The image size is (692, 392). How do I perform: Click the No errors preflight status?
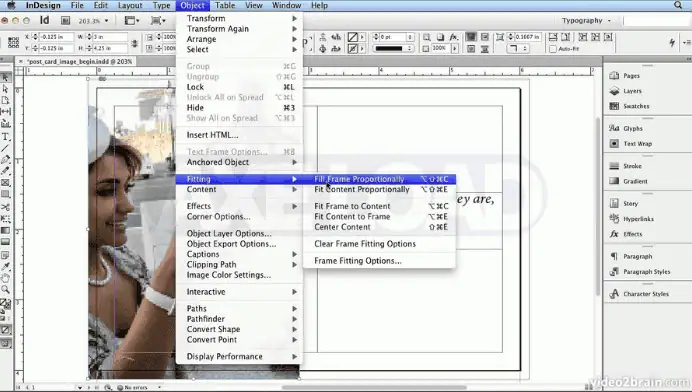(x=135, y=387)
